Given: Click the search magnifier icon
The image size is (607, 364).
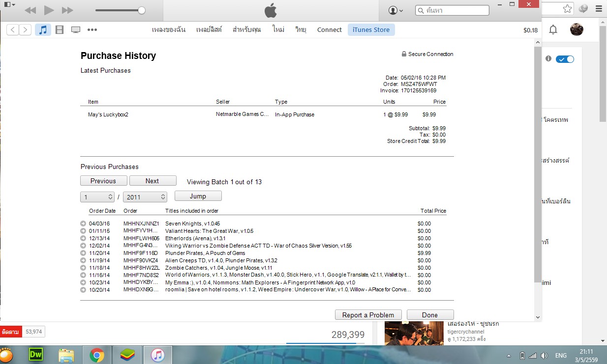Looking at the screenshot, I should tap(421, 10).
